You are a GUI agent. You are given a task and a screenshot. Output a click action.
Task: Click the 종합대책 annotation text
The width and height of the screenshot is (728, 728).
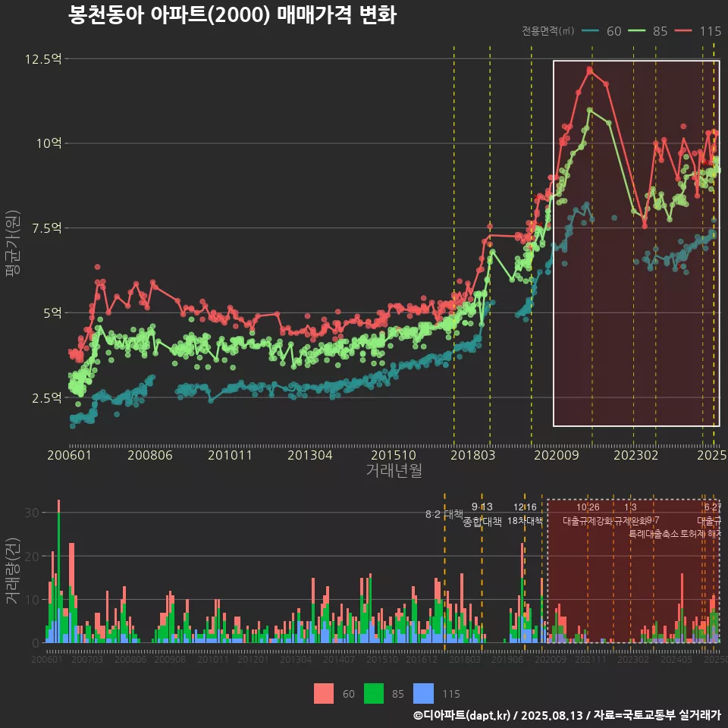[x=482, y=522]
